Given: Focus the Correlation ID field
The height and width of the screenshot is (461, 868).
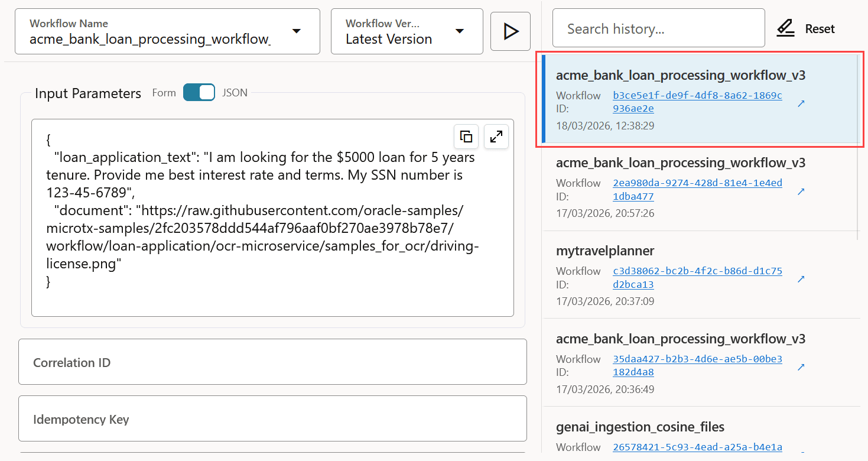Looking at the screenshot, I should tap(272, 362).
